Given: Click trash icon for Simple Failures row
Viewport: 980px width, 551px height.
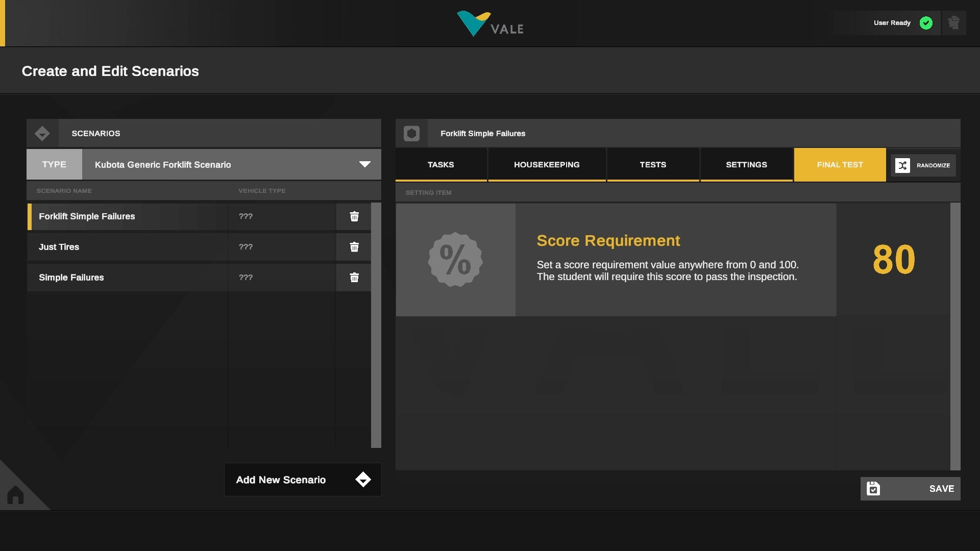Looking at the screenshot, I should 354,278.
